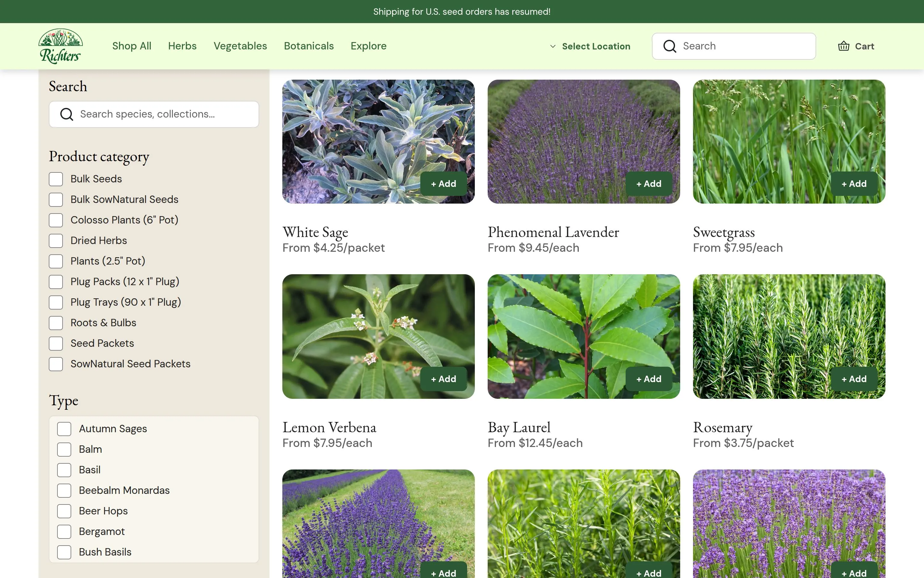This screenshot has width=924, height=578.
Task: Toggle the Beer Hops checkbox
Action: click(x=64, y=511)
